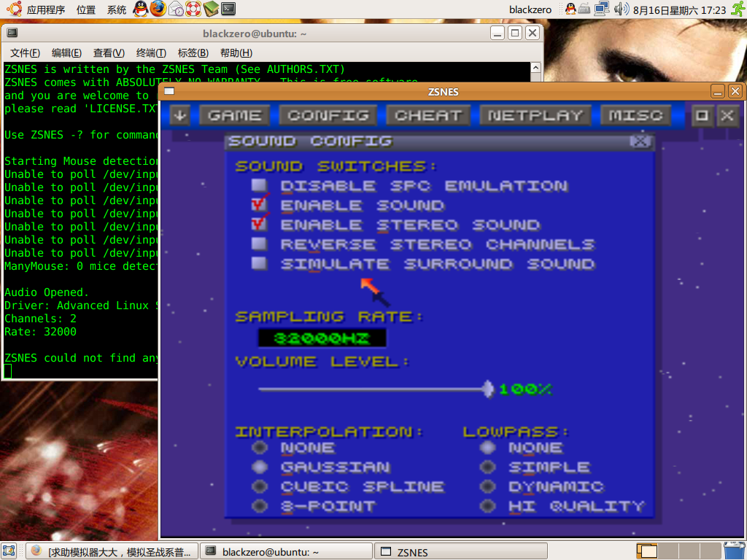Click the 100% volume level value
This screenshot has width=747, height=560.
tap(525, 389)
